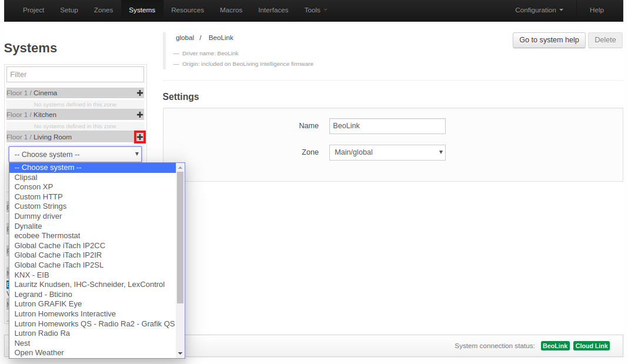
Task: Focus the systems Filter field
Action: coord(75,75)
